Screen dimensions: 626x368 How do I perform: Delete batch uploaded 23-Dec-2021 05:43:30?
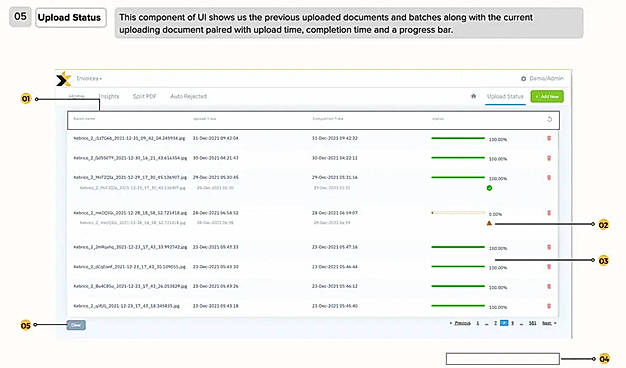(x=549, y=267)
